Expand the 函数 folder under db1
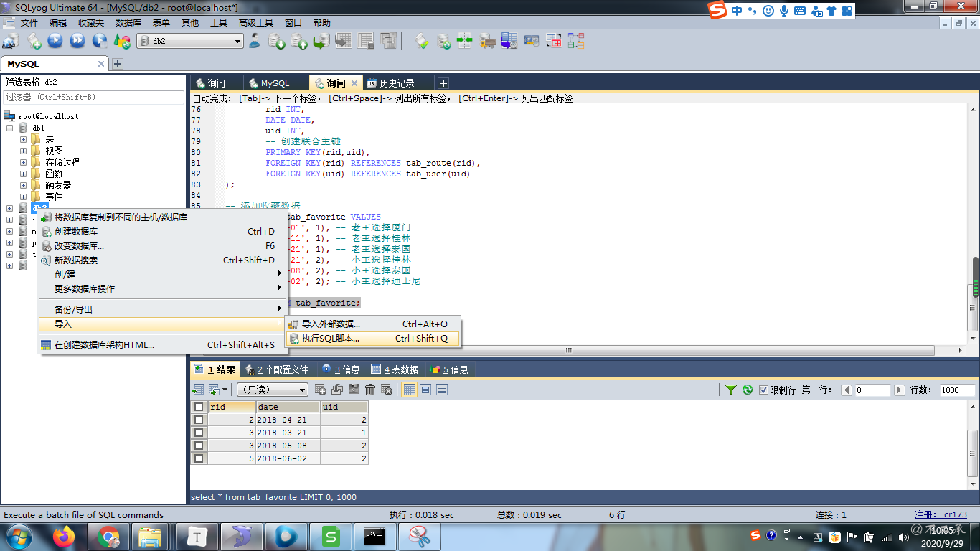980x551 pixels. [23, 174]
